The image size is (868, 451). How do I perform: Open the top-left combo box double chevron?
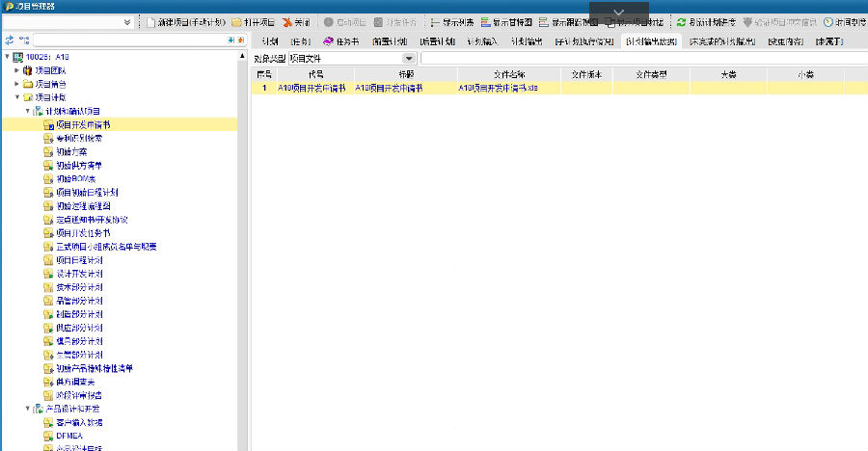pos(127,23)
